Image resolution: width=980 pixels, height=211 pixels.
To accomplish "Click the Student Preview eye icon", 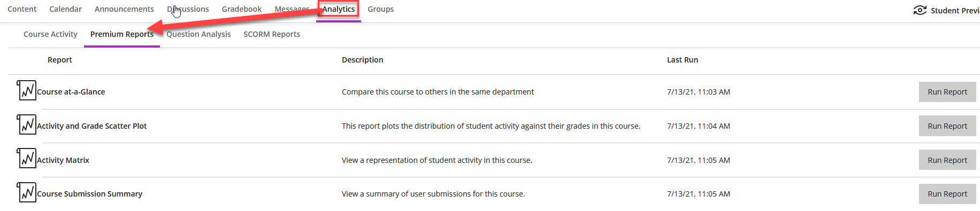I will click(920, 10).
